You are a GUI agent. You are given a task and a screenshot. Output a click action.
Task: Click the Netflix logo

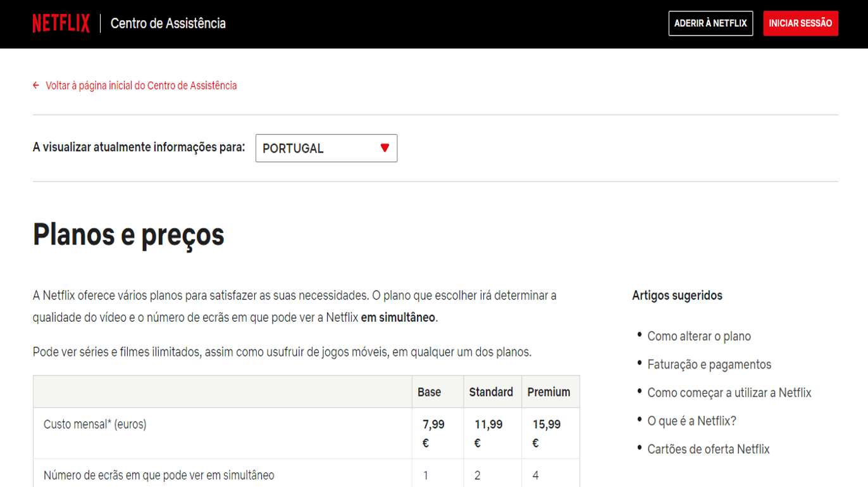pos(61,23)
